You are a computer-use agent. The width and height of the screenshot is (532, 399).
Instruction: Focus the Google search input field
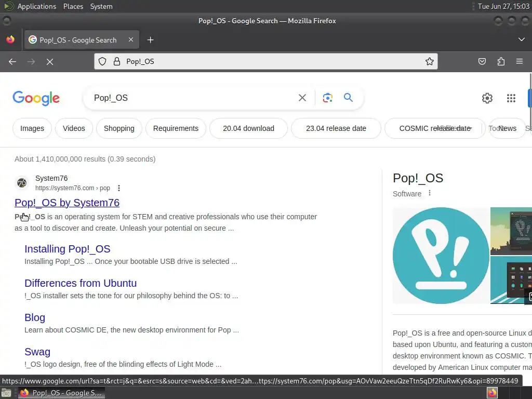tap(192, 98)
